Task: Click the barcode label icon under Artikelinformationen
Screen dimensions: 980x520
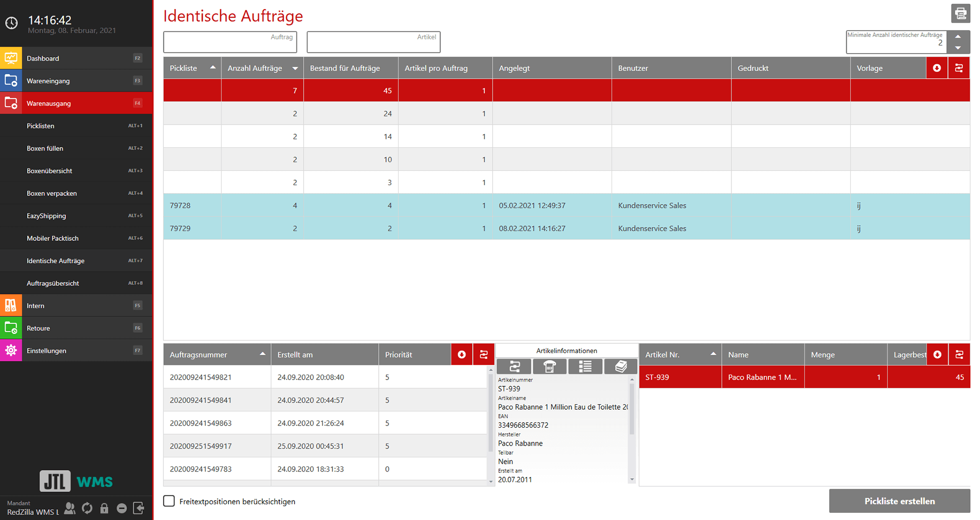Action: 549,366
